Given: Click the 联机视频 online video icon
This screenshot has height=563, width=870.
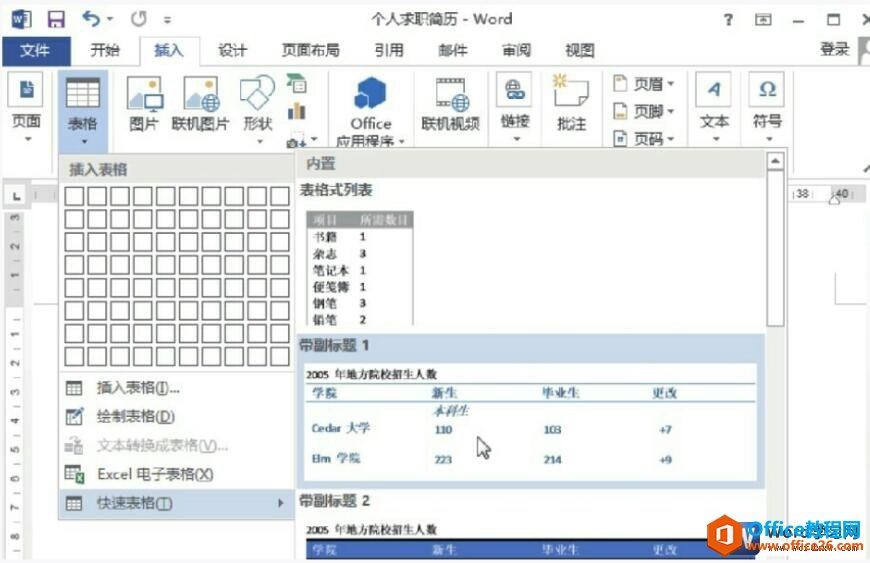Looking at the screenshot, I should coord(451,104).
